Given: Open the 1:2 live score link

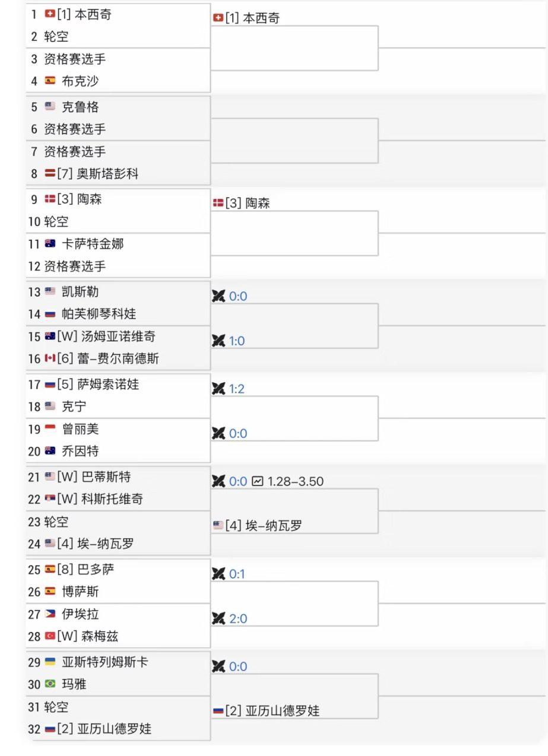Looking at the screenshot, I should (237, 389).
